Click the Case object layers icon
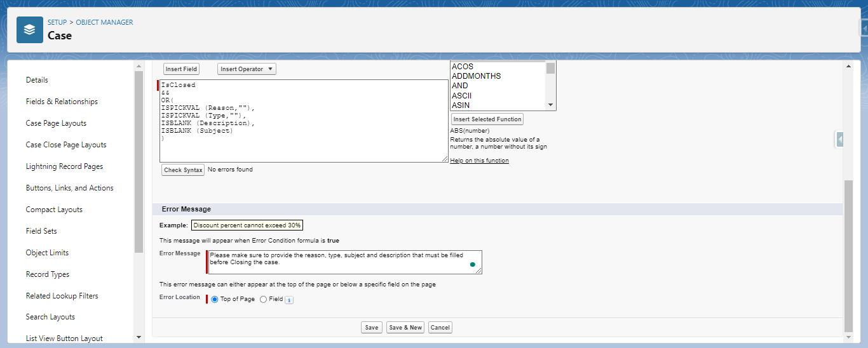868x348 pixels. (x=30, y=30)
